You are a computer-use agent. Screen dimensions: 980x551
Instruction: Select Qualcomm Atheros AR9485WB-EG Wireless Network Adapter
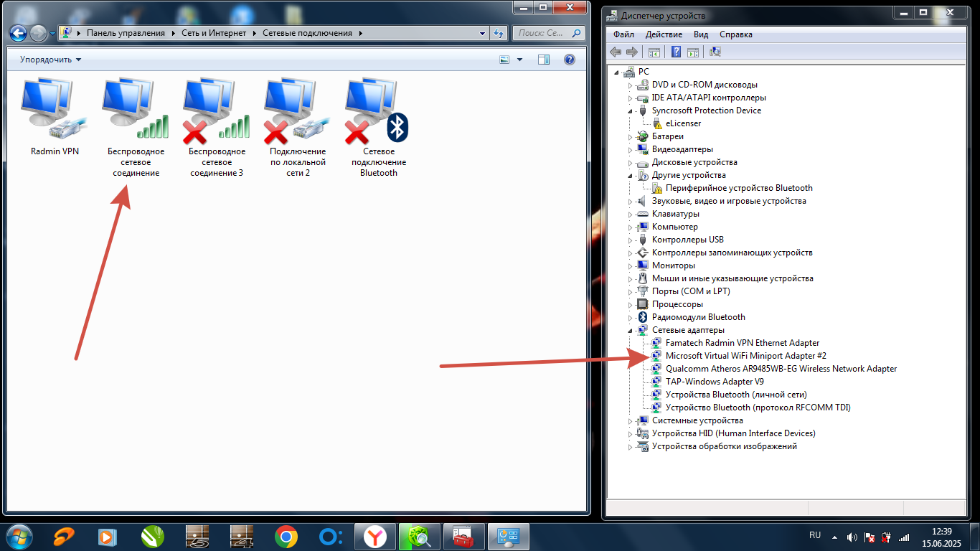tap(781, 369)
